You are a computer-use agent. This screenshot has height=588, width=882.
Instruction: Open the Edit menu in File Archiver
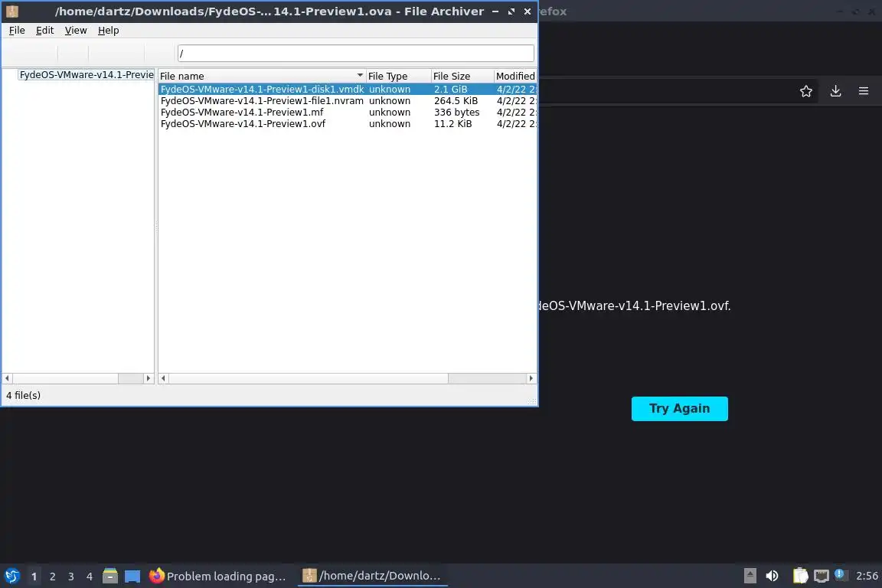[44, 31]
